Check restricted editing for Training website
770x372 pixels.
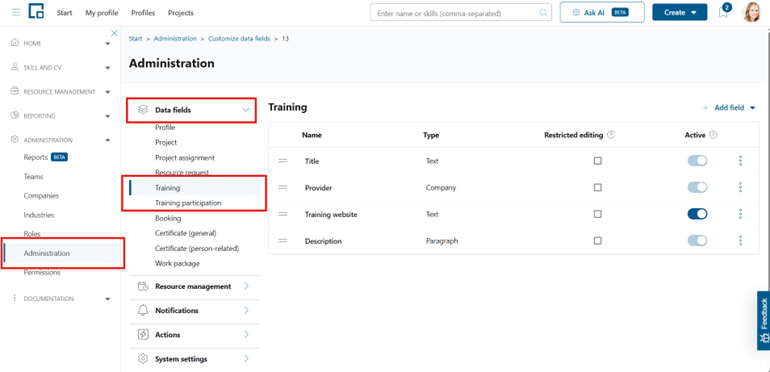(x=597, y=214)
